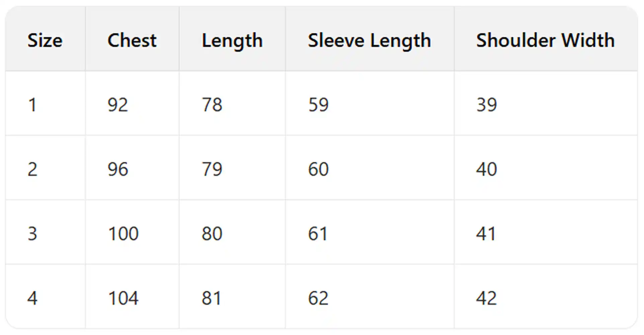644x335 pixels.
Task: Click shoulder width value 39
Action: (x=487, y=105)
